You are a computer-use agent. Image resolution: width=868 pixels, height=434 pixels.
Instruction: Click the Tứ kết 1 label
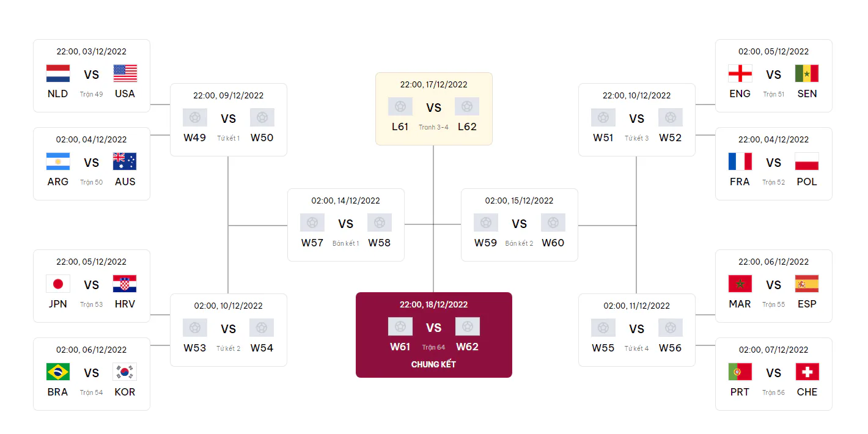coord(229,138)
